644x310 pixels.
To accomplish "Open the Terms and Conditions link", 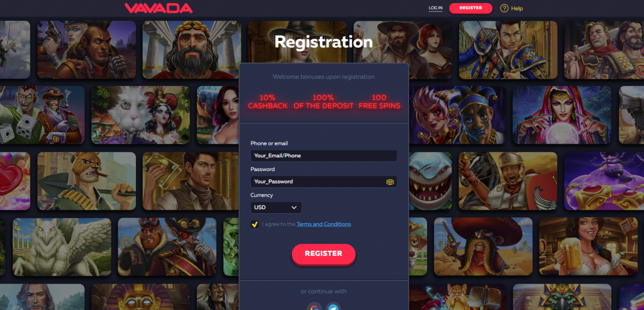I will tap(324, 224).
